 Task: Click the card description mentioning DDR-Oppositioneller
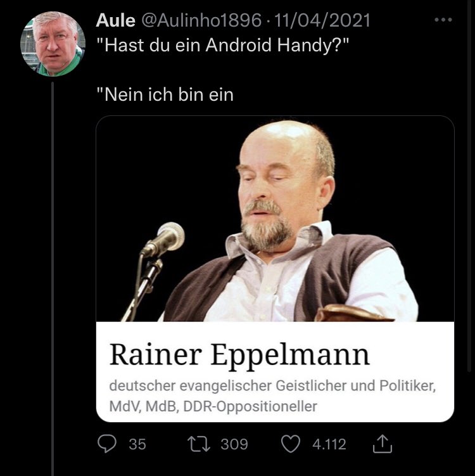272,396
